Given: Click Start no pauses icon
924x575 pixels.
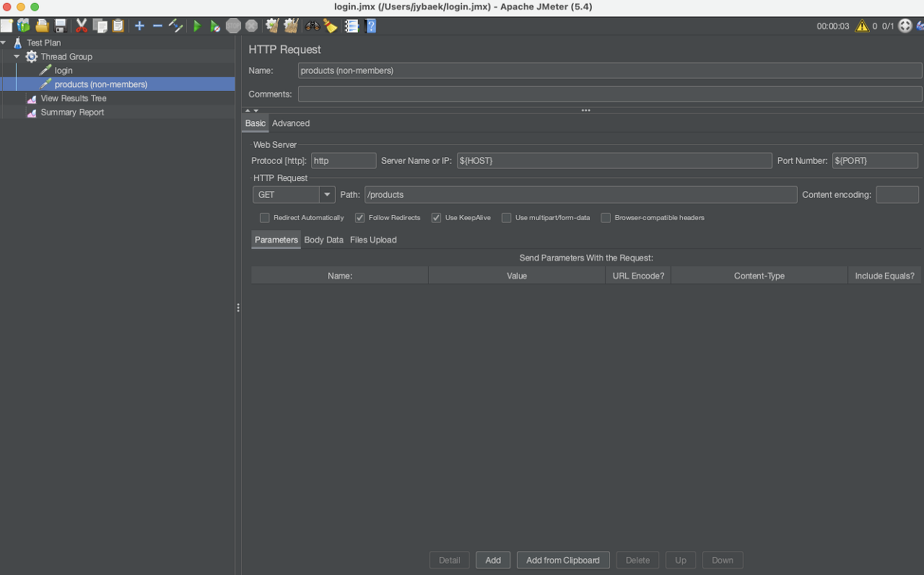Looking at the screenshot, I should coord(215,26).
